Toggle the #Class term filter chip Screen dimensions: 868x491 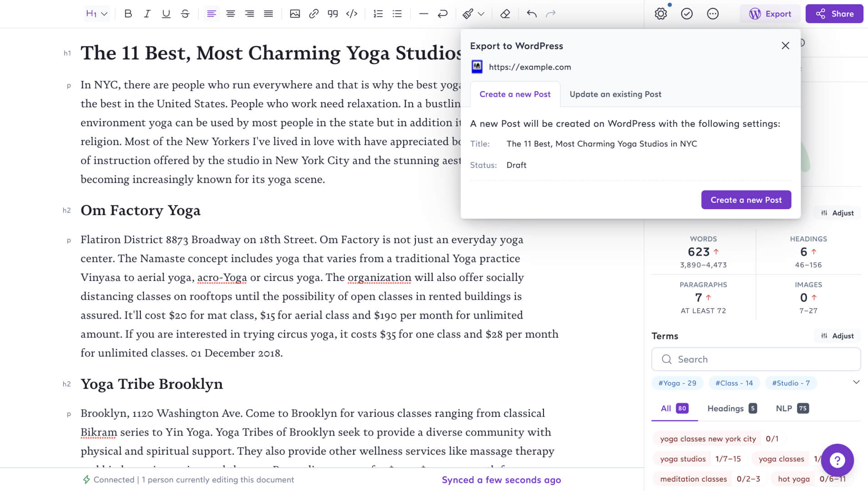tap(734, 383)
